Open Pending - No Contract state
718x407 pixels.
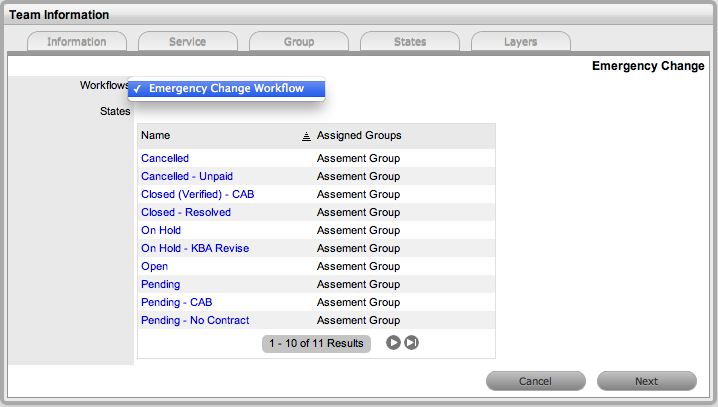pyautogui.click(x=195, y=320)
